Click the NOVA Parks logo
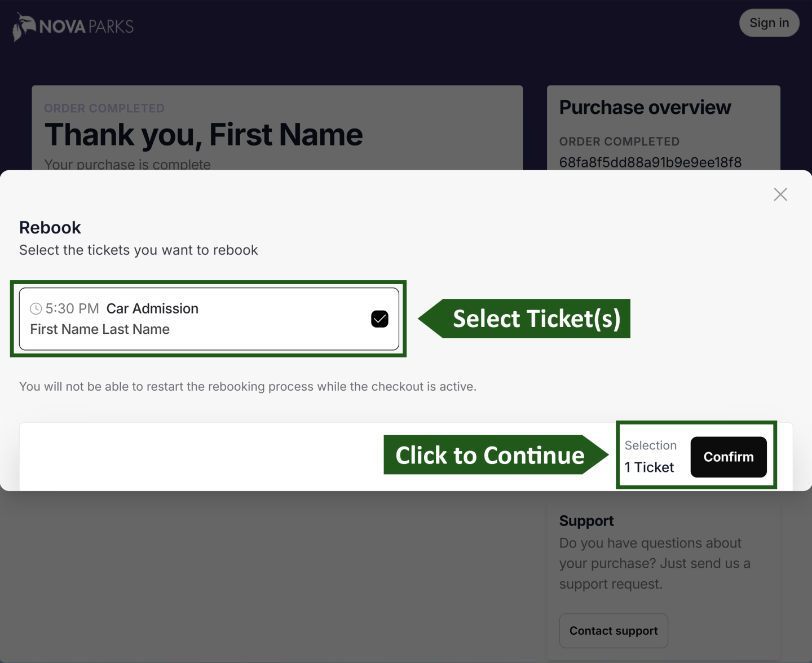812x663 pixels. (72, 26)
